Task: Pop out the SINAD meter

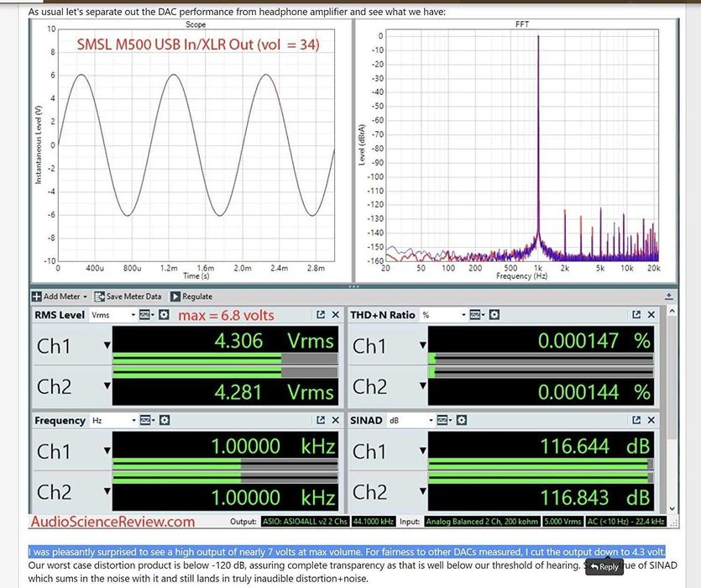Action: [x=636, y=420]
